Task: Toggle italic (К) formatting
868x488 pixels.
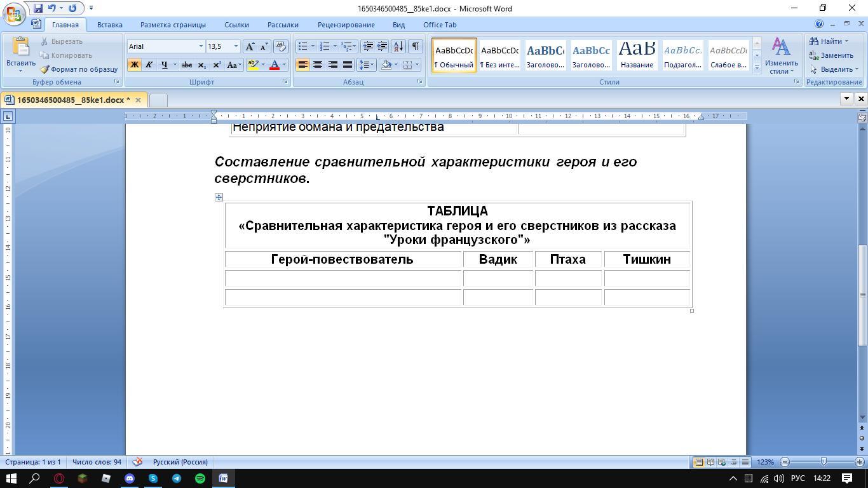Action: (149, 65)
